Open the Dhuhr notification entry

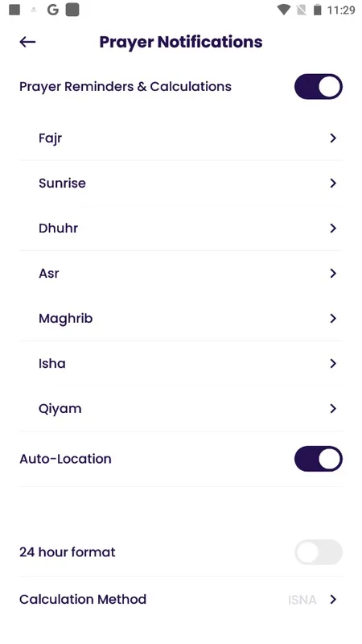tap(180, 229)
